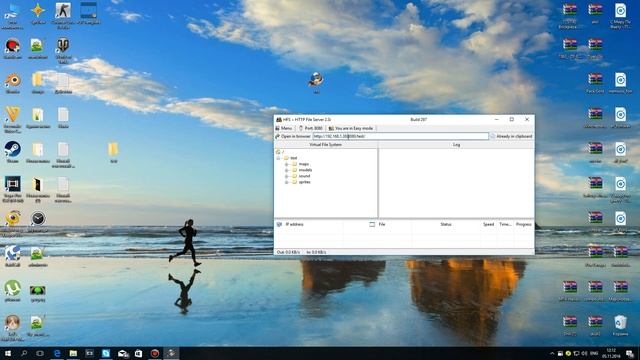Click the Speed column header

point(488,224)
